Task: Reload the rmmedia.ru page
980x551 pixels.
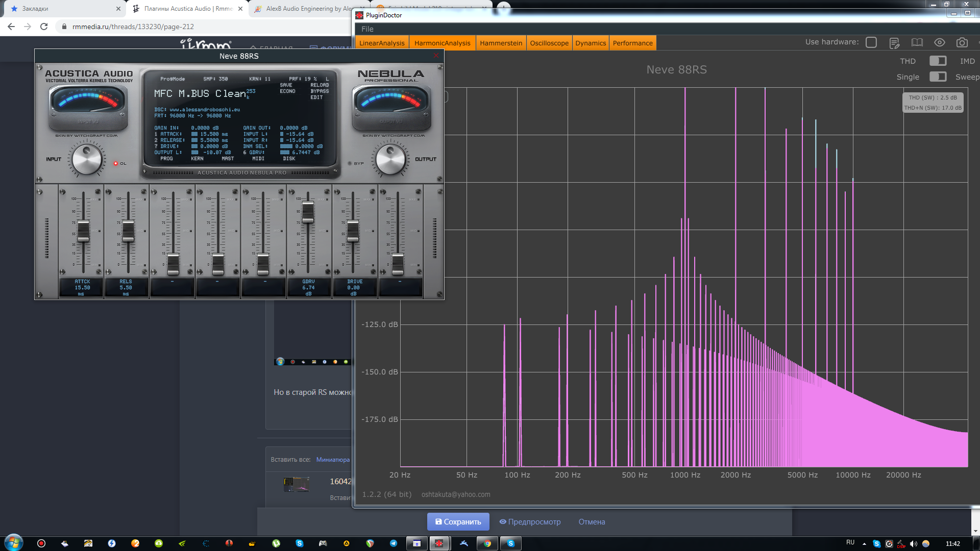Action: pos(44,27)
